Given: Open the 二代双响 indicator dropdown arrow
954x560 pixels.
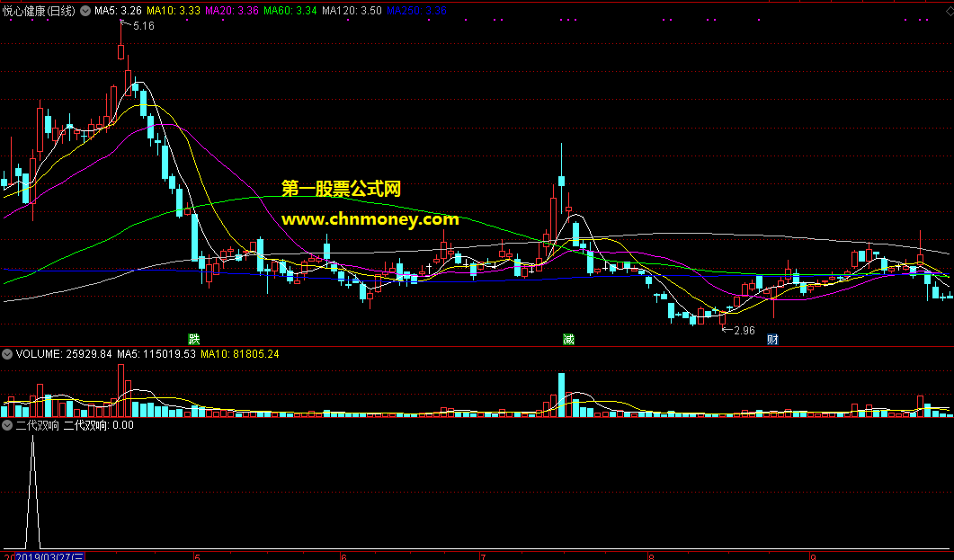Looking at the screenshot, I should coord(7,425).
